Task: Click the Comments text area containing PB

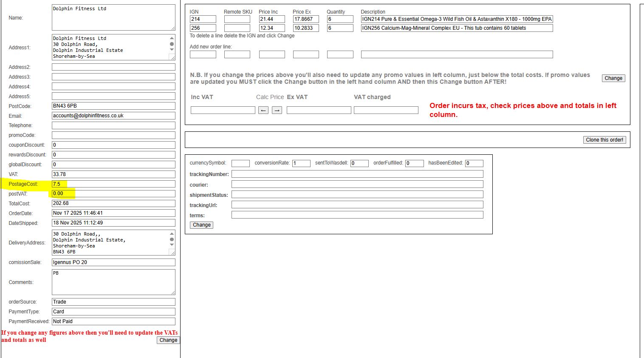Action: click(x=113, y=282)
